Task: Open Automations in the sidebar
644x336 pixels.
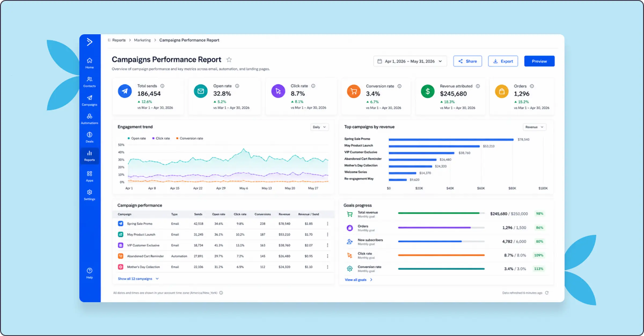Action: [90, 119]
